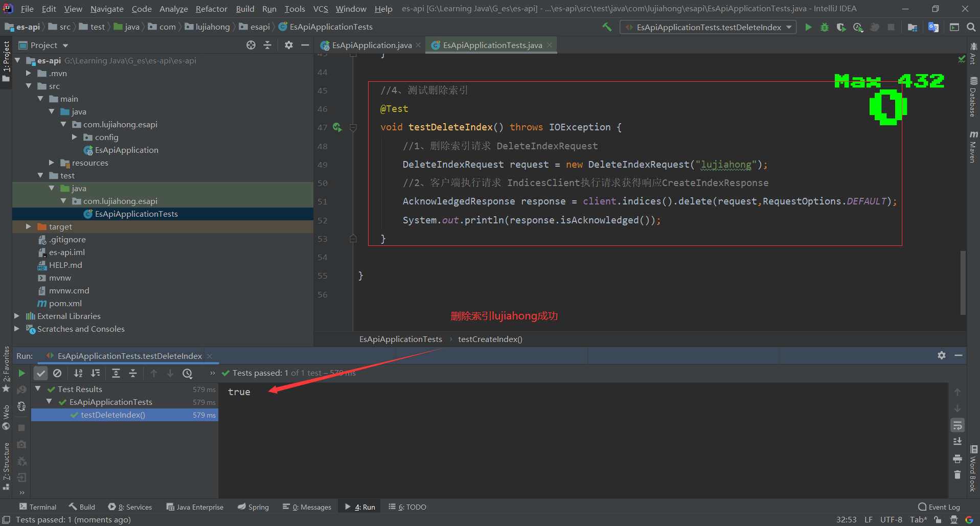Toggle show ignored tests filter
The height and width of the screenshot is (526, 980).
point(57,373)
